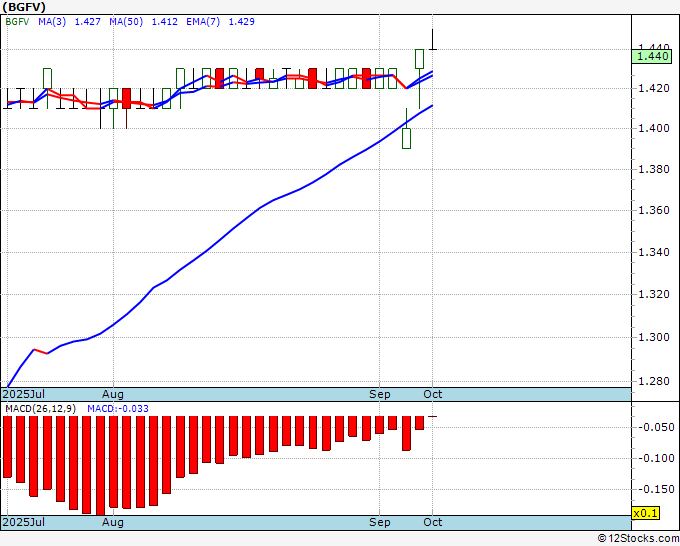Select the MA(50) legend label
This screenshot has width=680, height=546.
point(126,22)
